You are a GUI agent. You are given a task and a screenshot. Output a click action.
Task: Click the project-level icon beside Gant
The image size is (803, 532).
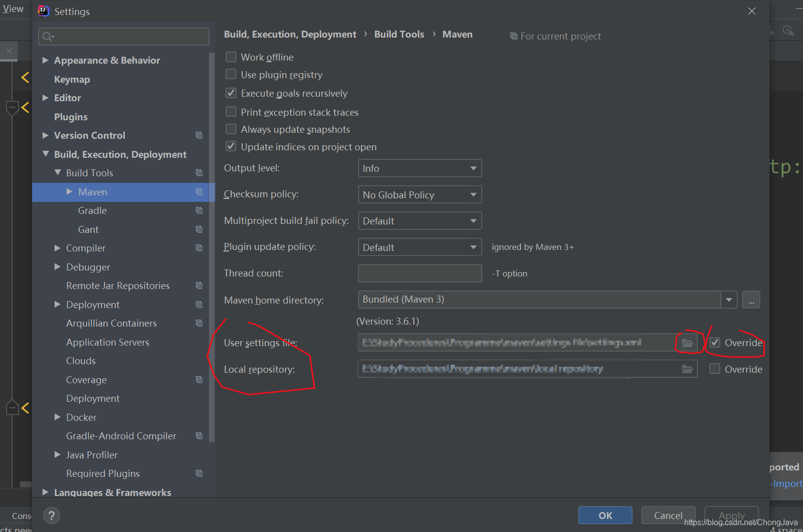click(x=199, y=229)
